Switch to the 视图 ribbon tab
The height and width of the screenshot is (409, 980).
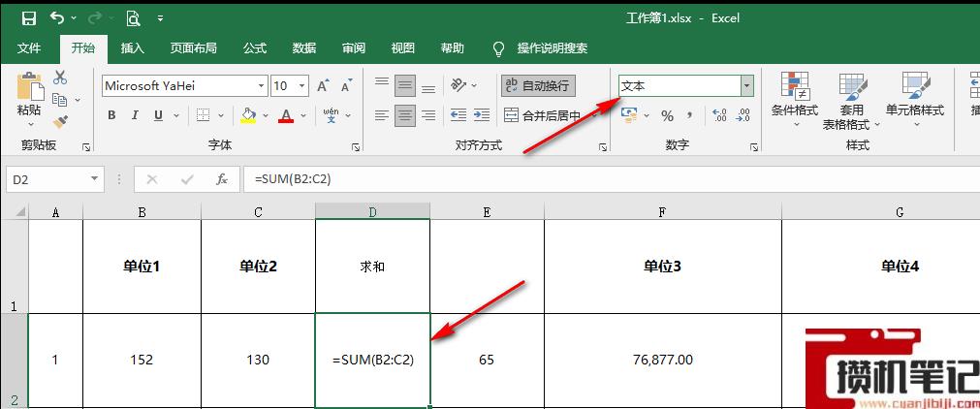click(402, 48)
